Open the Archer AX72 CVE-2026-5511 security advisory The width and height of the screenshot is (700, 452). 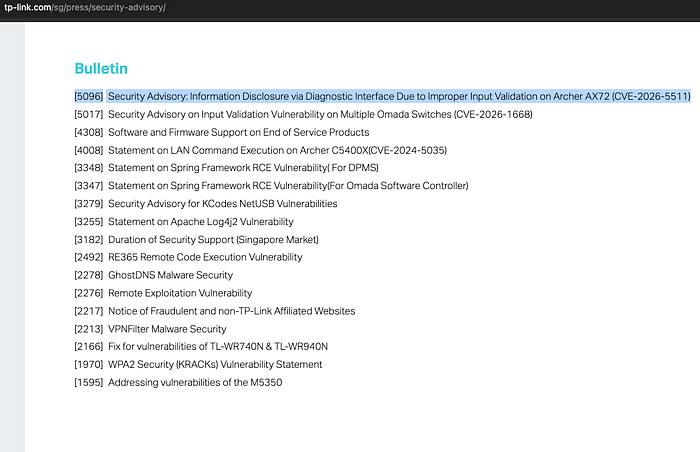click(399, 96)
